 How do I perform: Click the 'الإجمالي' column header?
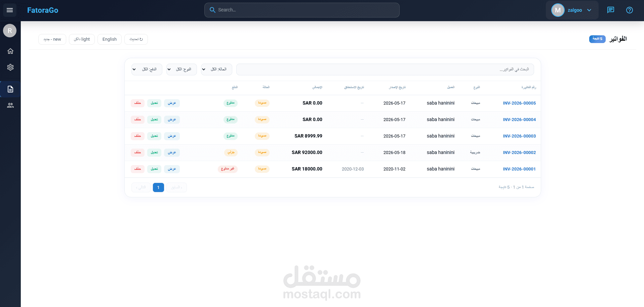pos(317,87)
